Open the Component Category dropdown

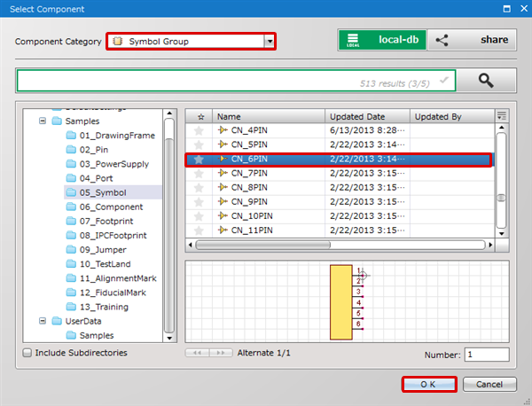point(269,41)
